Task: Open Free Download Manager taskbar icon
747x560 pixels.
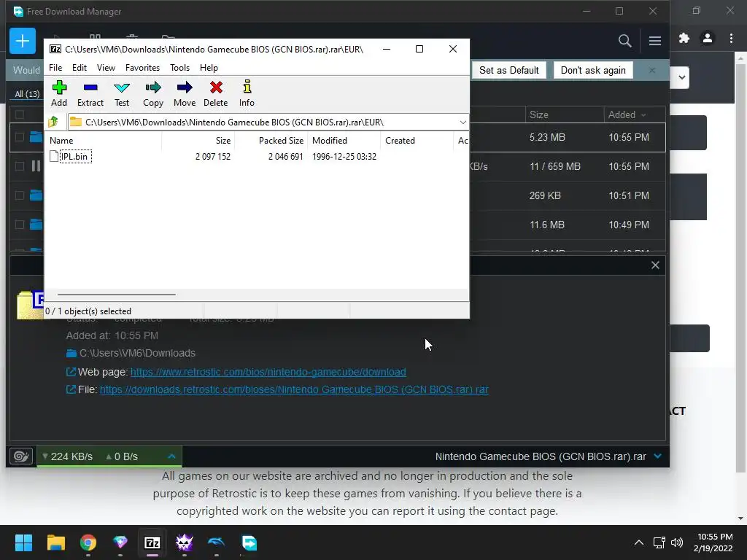Action: 249,542
